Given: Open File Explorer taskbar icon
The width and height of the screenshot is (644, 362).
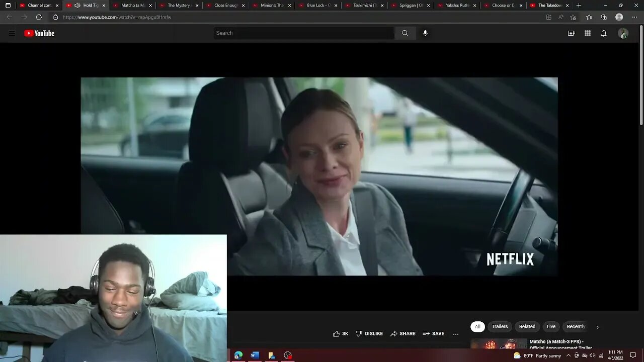Looking at the screenshot, I should [x=271, y=355].
